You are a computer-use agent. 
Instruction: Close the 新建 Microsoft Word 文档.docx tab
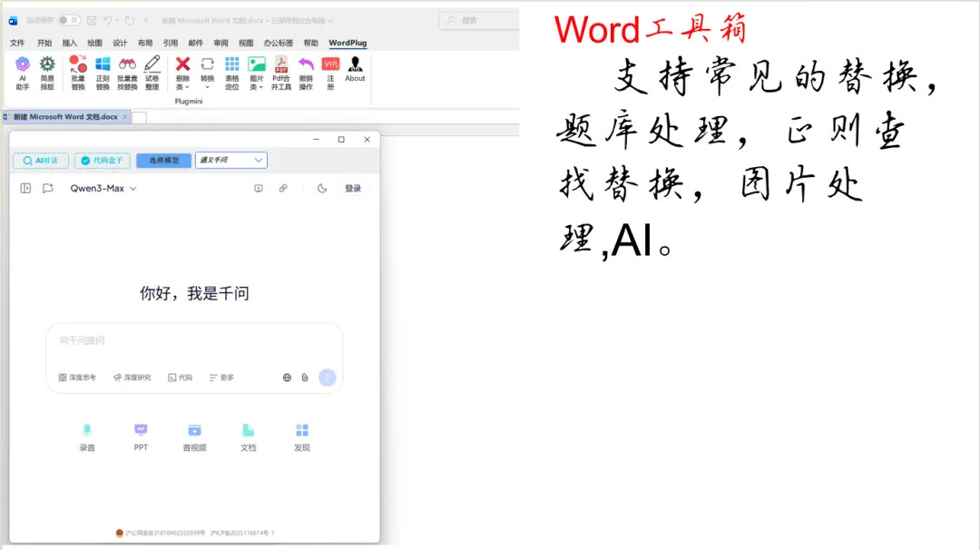pyautogui.click(x=125, y=117)
